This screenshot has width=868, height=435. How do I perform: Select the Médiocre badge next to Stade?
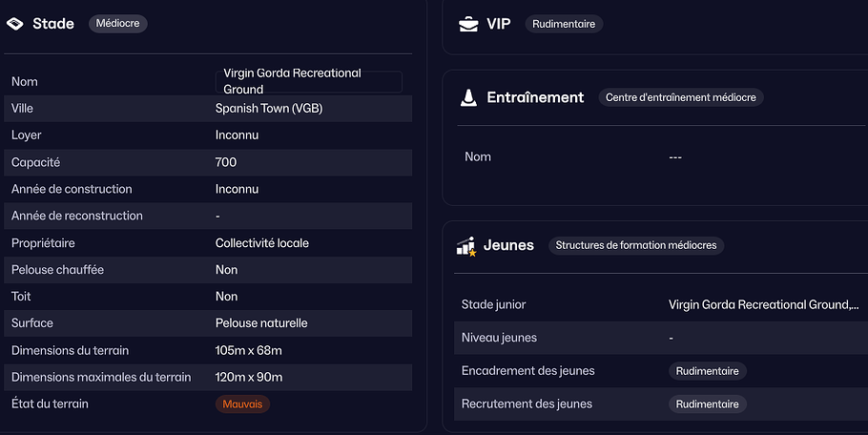118,24
